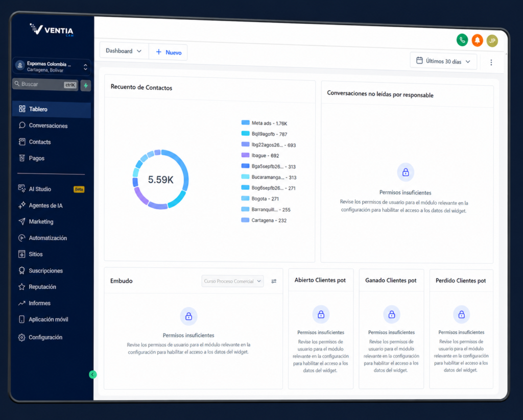Click the Contacts address book icon
The image size is (523, 420).
(22, 142)
